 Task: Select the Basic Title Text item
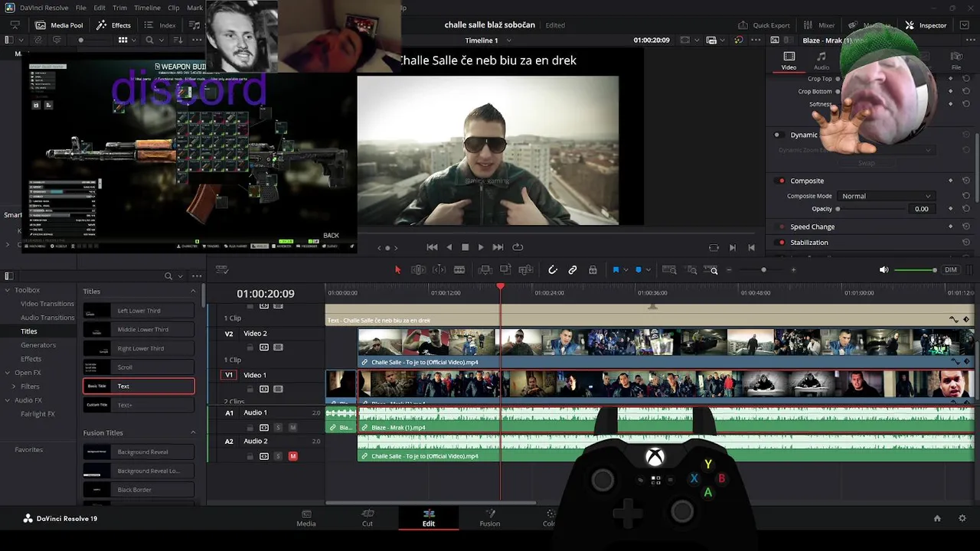pyautogui.click(x=139, y=386)
